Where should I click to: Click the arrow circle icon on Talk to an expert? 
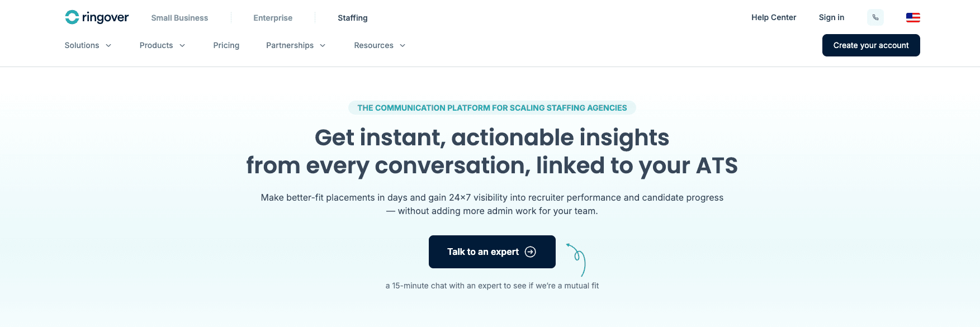[x=531, y=252]
